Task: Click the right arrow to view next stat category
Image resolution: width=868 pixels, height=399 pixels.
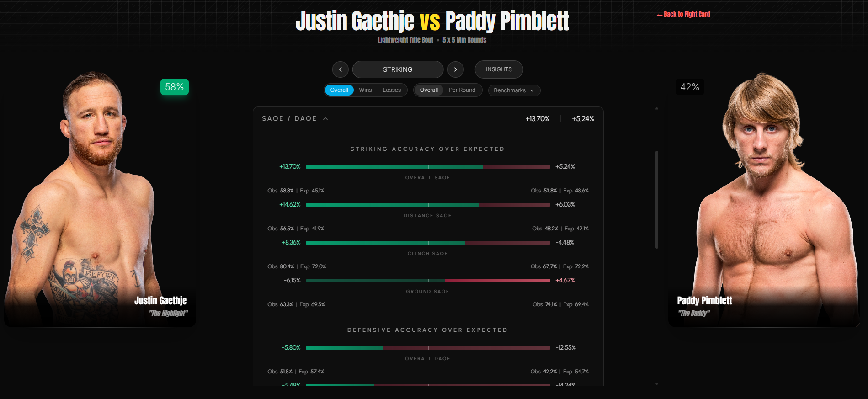Action: 455,69
